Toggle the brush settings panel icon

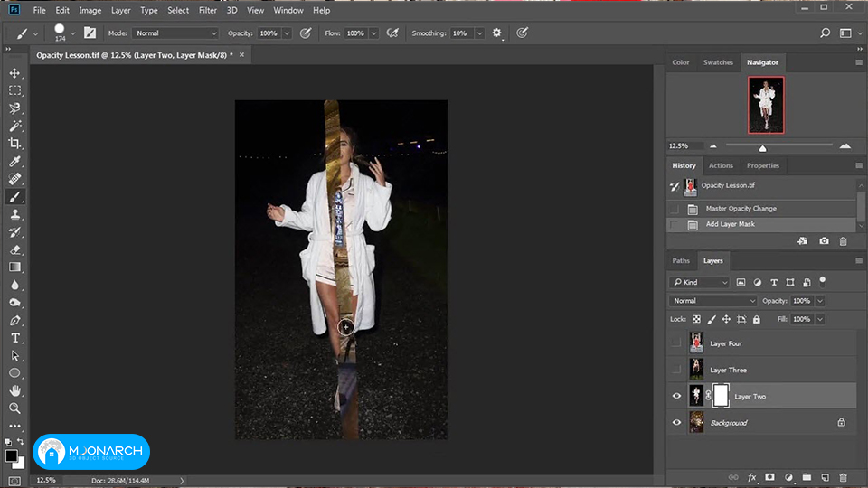pyautogui.click(x=90, y=33)
